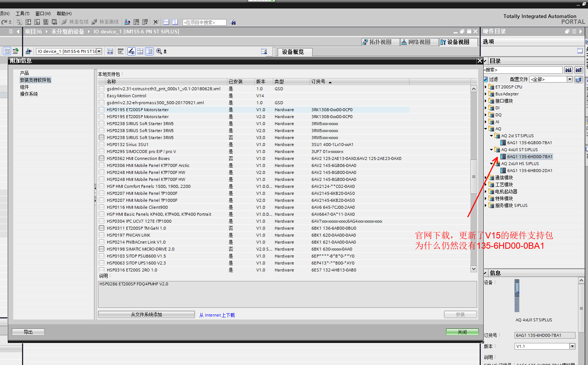Click the hardware catalog 搜索 input field
Screen dimensions: 588x365
point(523,70)
